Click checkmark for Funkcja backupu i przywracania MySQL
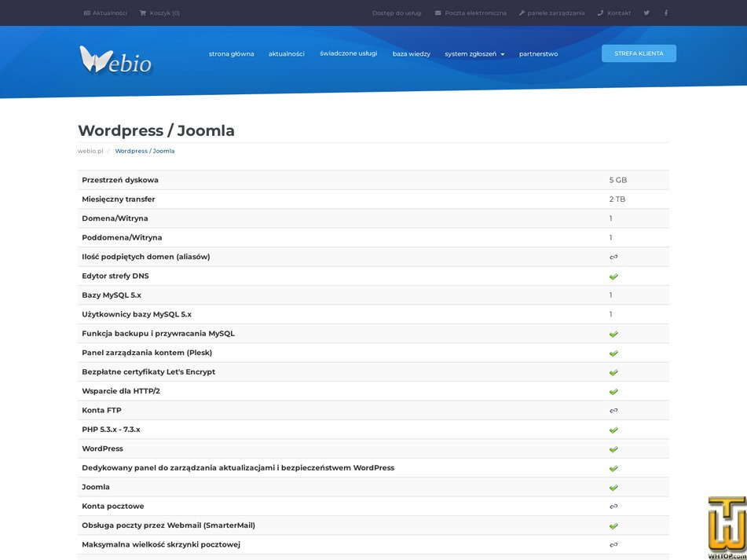 click(613, 334)
